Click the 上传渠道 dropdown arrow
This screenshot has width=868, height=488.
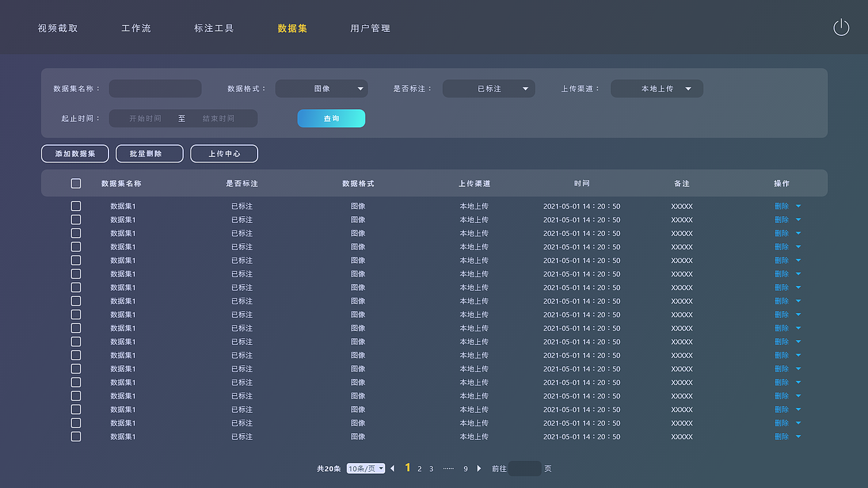[687, 88]
